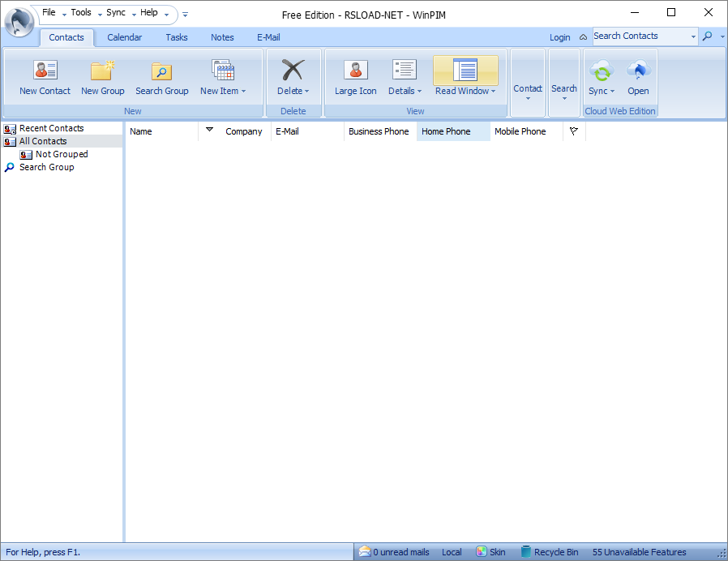Open the File menu
Screen dimensions: 728x561
pyautogui.click(x=49, y=12)
